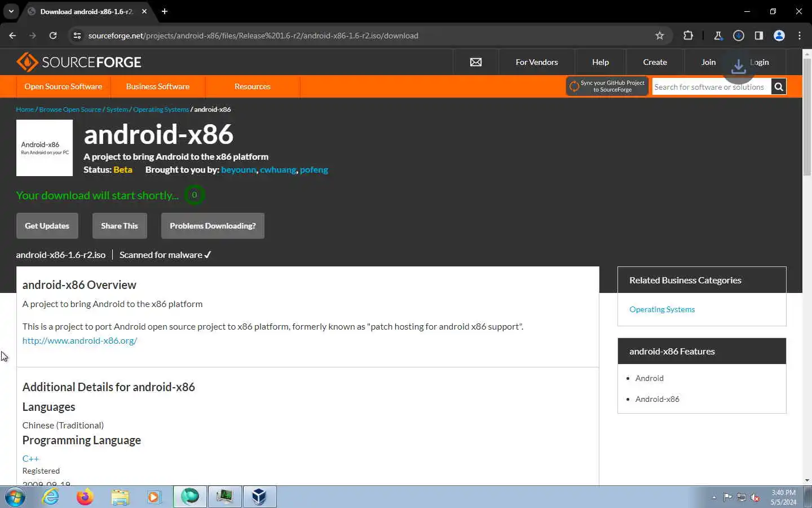Open the Chrome profile avatar

(779, 36)
